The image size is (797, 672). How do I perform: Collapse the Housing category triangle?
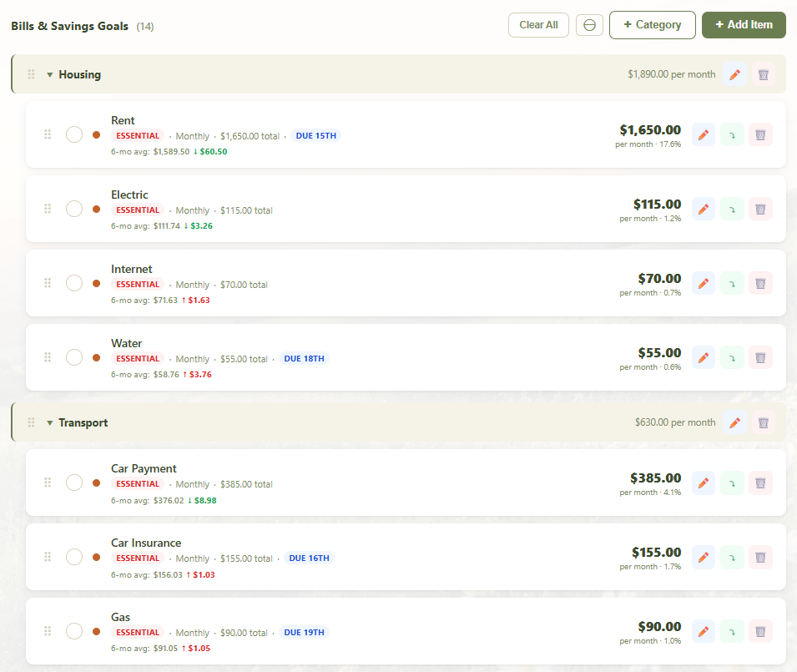[x=49, y=75]
